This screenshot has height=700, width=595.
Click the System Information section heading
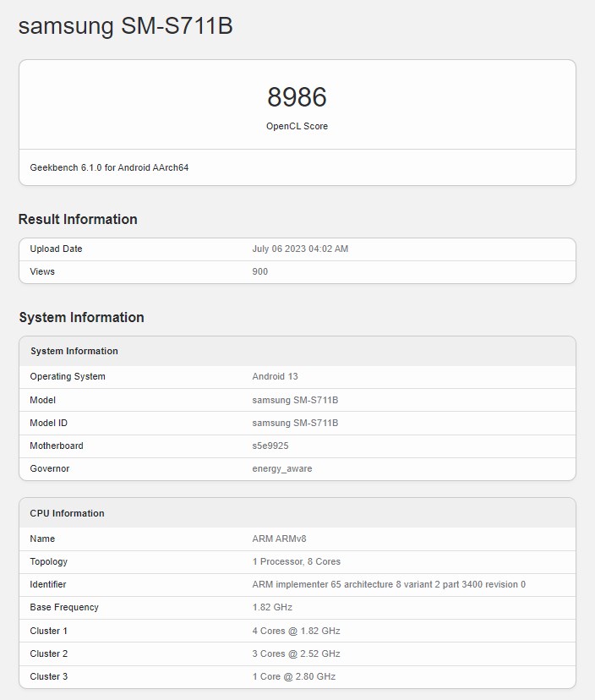pyautogui.click(x=81, y=317)
